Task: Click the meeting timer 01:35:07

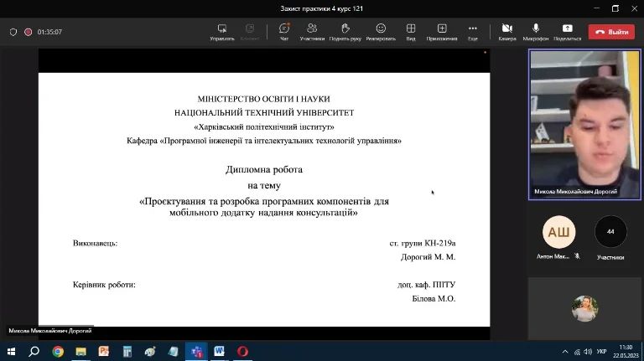Action: [x=49, y=32]
